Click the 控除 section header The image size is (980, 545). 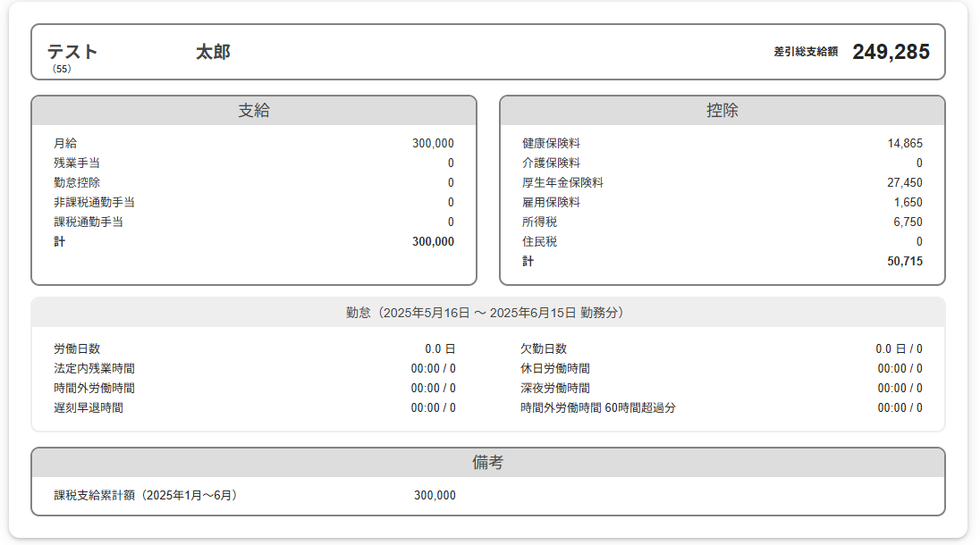(722, 111)
